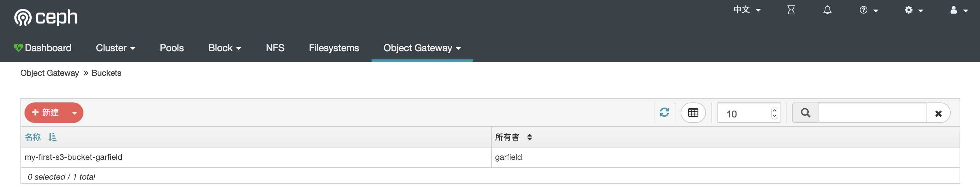The width and height of the screenshot is (980, 196).
Task: Refresh the buckets table
Action: (664, 112)
